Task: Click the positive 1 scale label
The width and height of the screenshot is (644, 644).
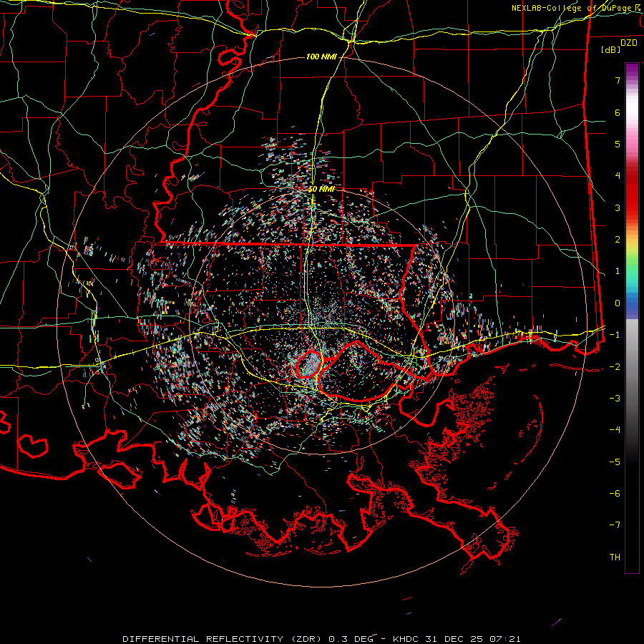Action: (x=618, y=271)
